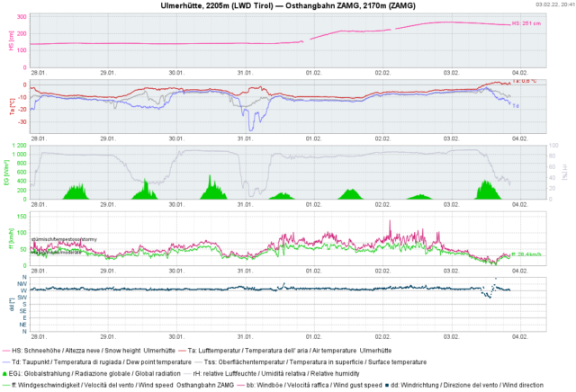Click the chart title Ulmerhütte, 2205m (LWD Tirol)
Screen dimensions: 576x392
(217, 6)
